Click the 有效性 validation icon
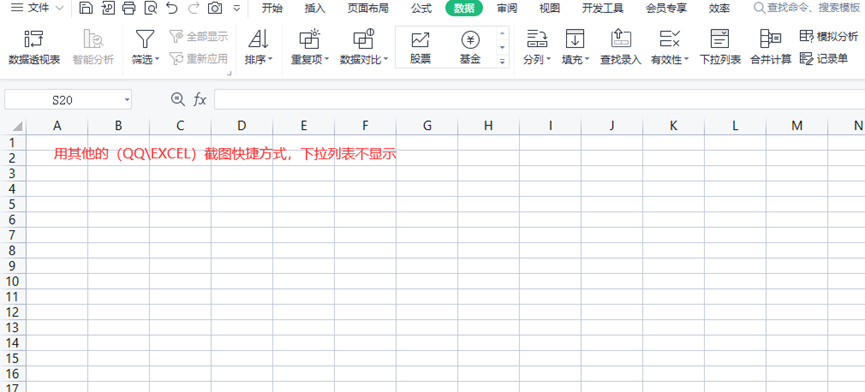 tap(669, 39)
